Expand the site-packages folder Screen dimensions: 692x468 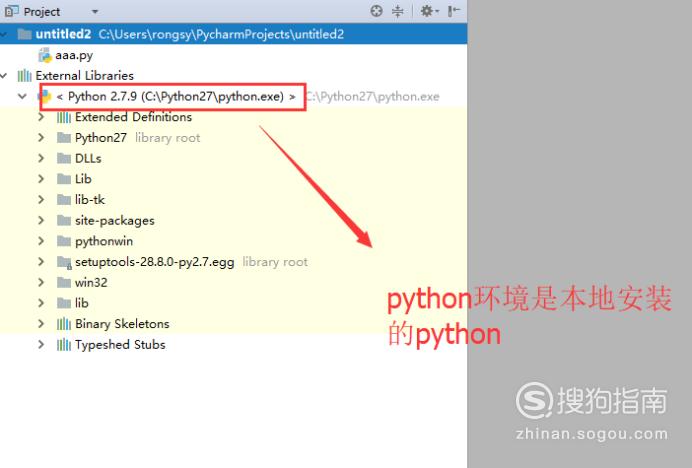point(41,220)
